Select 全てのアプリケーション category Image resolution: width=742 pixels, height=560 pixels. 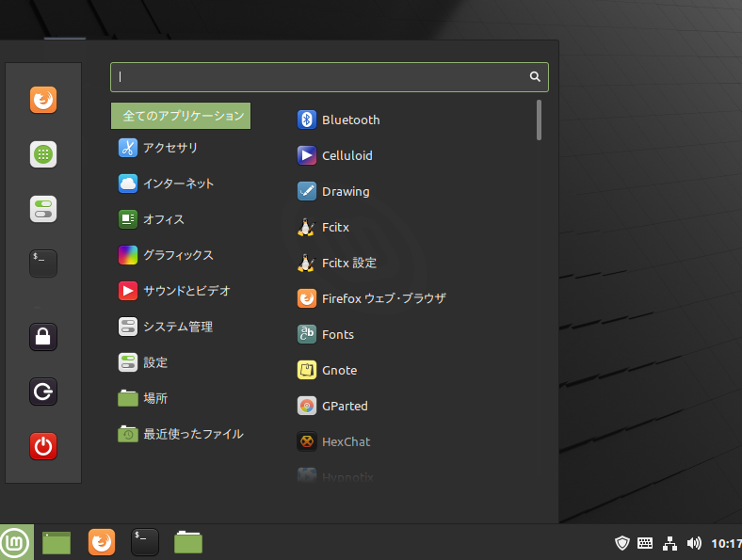[x=181, y=116]
